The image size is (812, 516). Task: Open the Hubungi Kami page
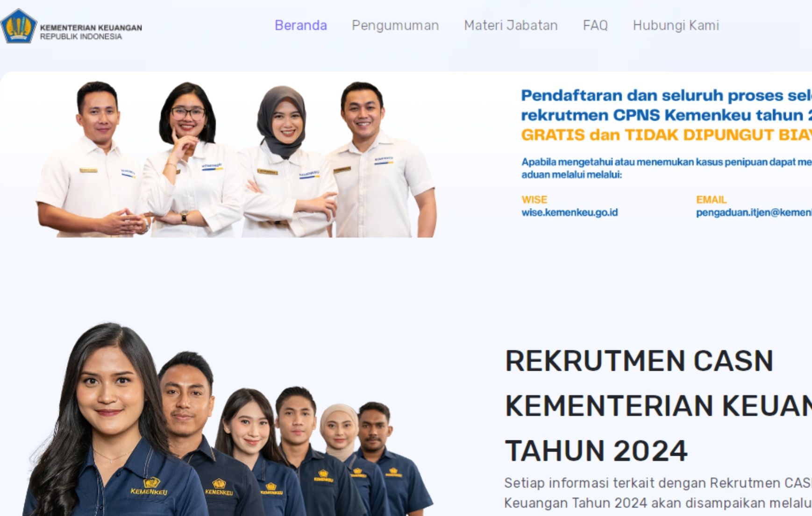[676, 26]
